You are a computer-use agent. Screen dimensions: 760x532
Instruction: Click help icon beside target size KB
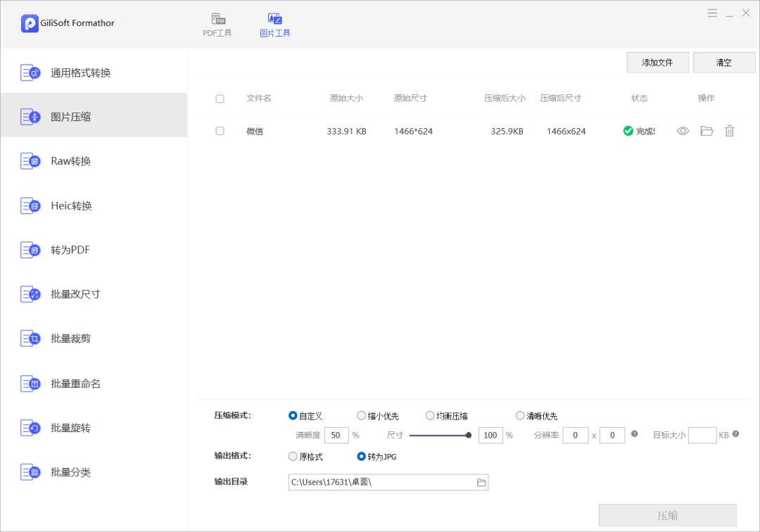point(736,434)
